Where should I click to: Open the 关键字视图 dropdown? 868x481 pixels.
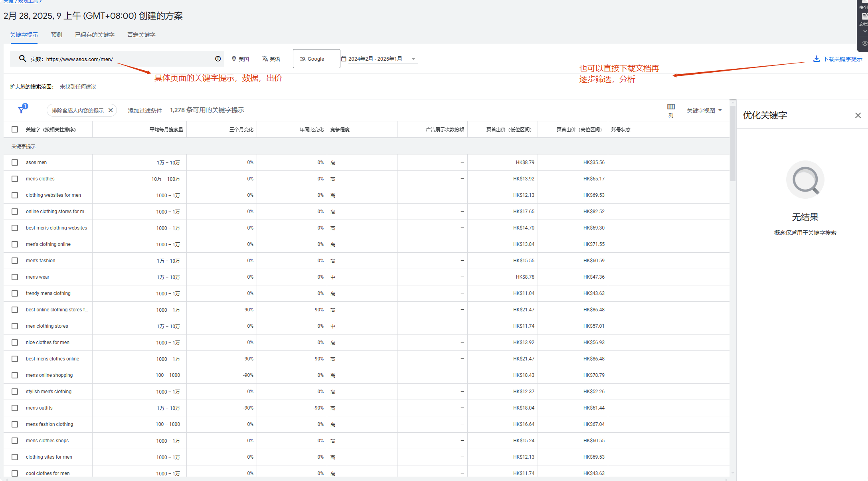pos(704,111)
